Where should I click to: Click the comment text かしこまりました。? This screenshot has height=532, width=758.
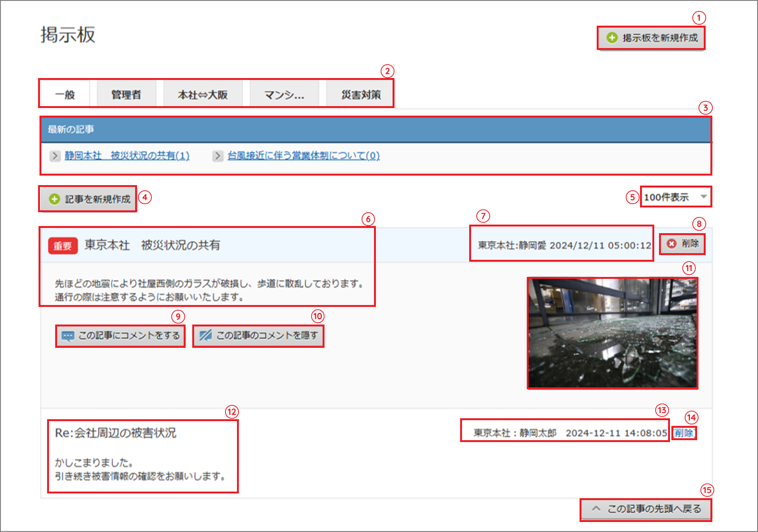(x=94, y=463)
